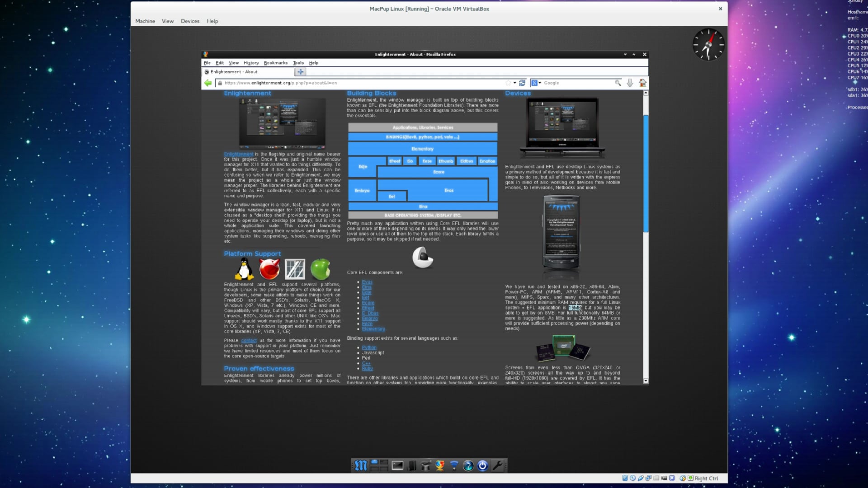Open the VirtualBox Help menu
The image size is (868, 488).
point(212,21)
